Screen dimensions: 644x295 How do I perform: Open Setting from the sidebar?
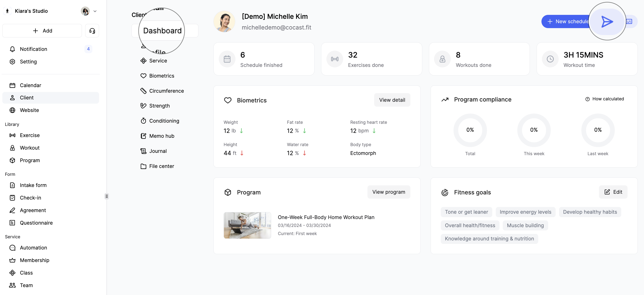28,62
